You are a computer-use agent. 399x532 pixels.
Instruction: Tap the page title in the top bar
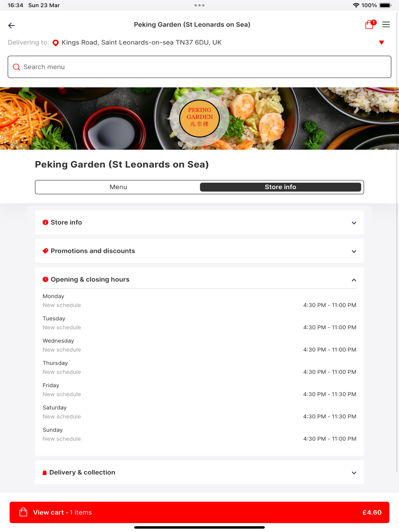coord(192,25)
